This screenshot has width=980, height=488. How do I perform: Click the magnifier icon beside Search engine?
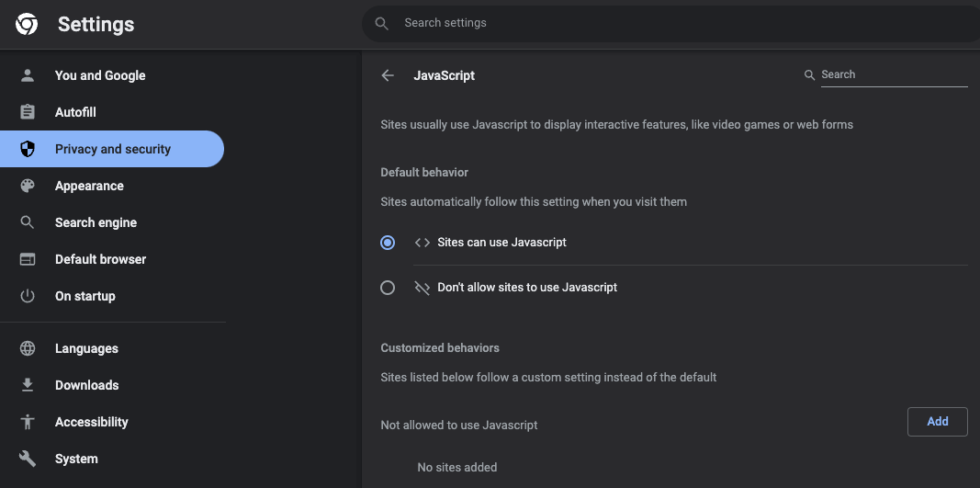click(x=28, y=222)
